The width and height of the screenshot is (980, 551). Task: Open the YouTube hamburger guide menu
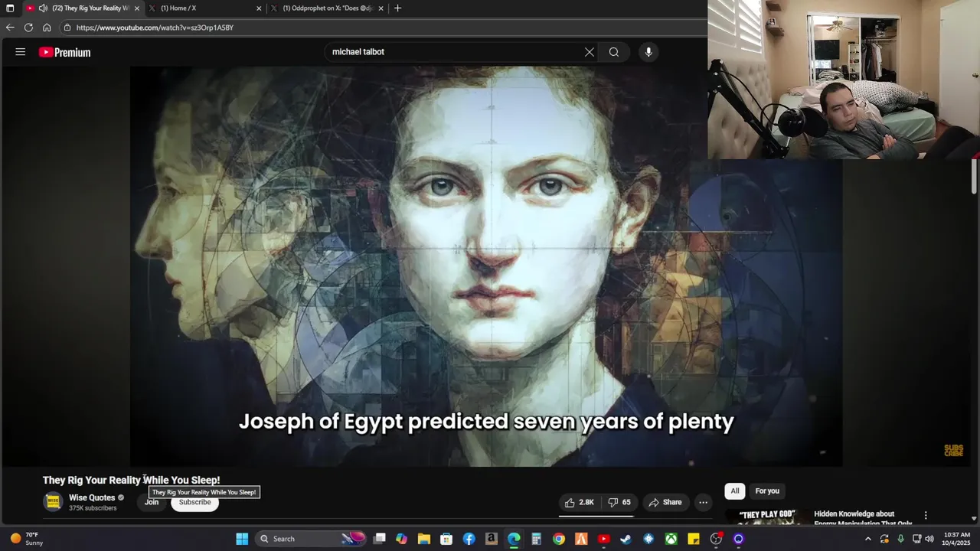pyautogui.click(x=21, y=52)
